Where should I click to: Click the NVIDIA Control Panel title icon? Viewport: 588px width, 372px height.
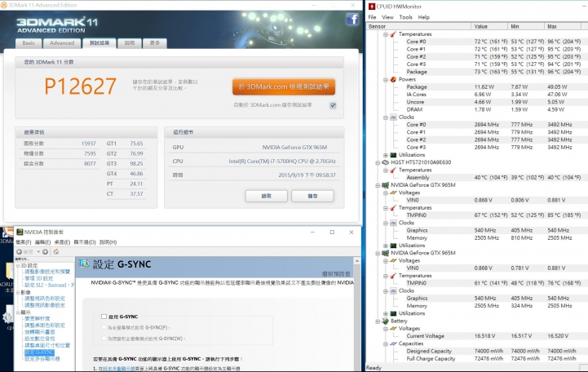20,232
